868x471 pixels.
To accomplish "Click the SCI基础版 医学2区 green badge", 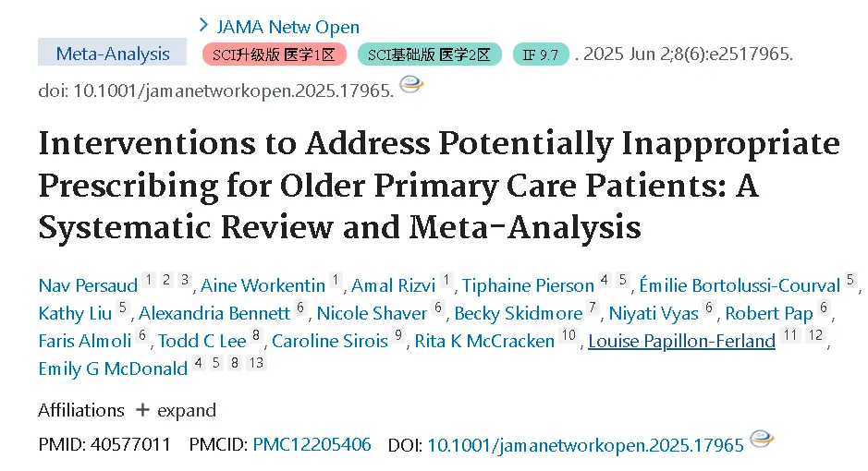I will pos(430,54).
